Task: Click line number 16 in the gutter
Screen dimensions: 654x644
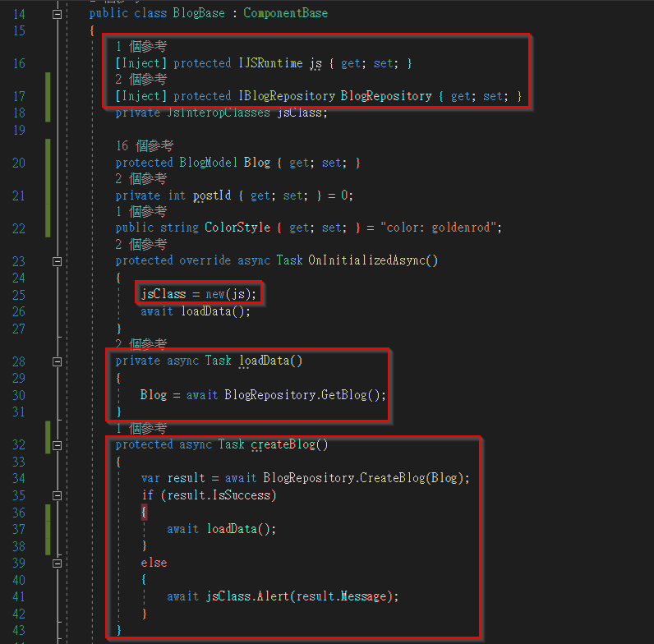Action: pos(19,63)
